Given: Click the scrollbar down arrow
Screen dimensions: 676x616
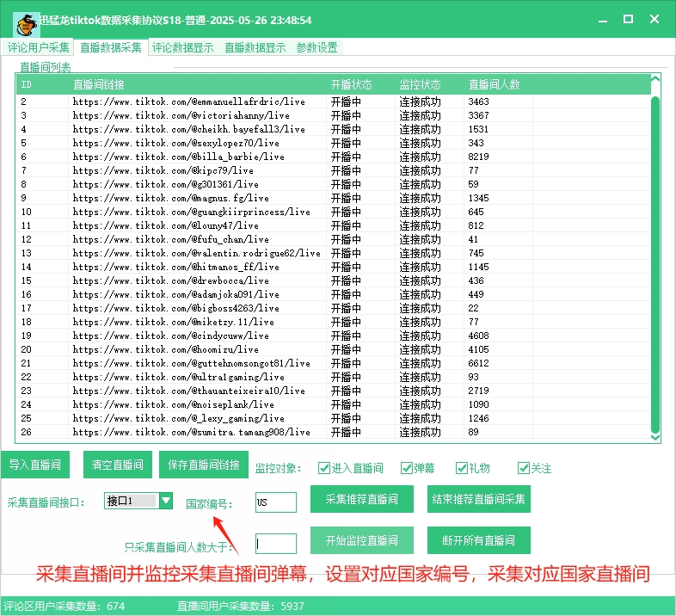Looking at the screenshot, I should [x=655, y=437].
